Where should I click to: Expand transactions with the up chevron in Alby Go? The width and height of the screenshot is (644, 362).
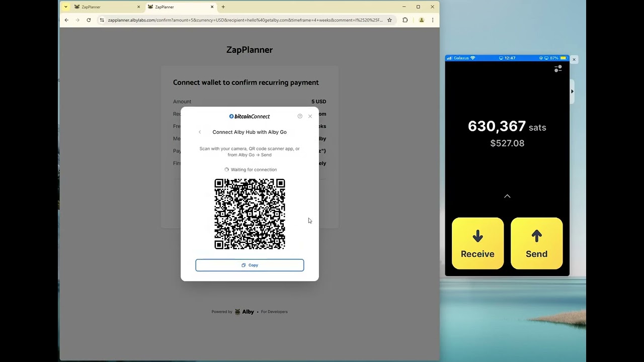point(507,196)
